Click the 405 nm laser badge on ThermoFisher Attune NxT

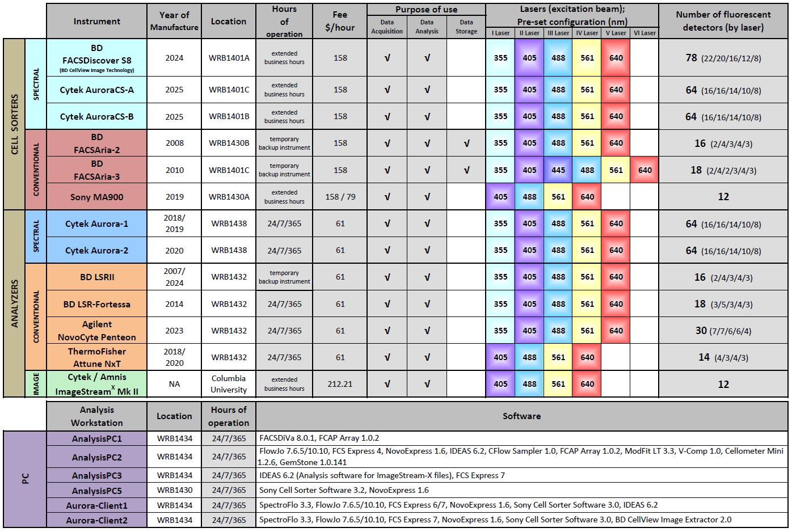pyautogui.click(x=500, y=357)
